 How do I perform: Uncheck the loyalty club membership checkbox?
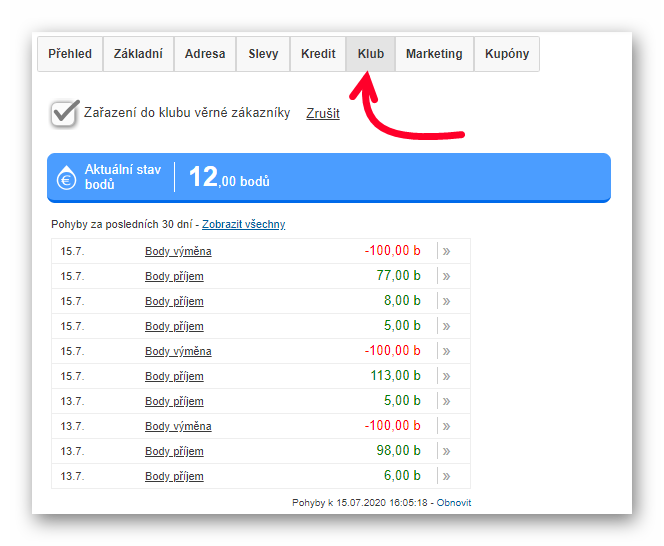click(65, 113)
